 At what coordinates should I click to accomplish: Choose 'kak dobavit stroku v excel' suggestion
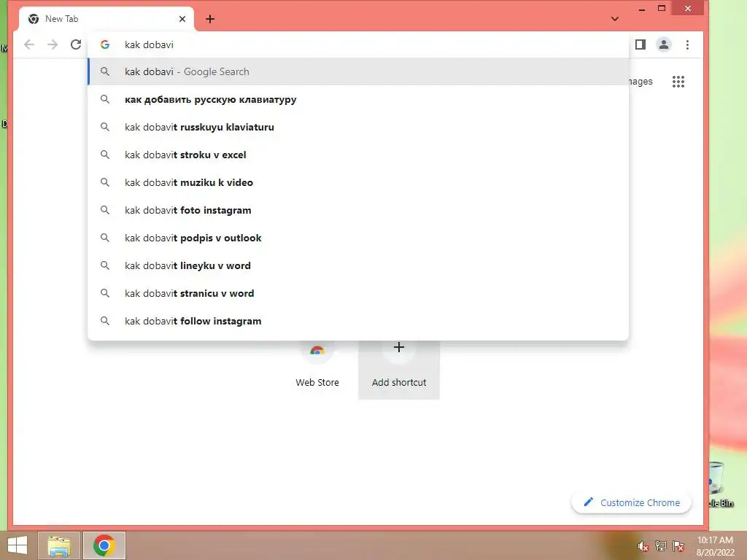point(358,155)
